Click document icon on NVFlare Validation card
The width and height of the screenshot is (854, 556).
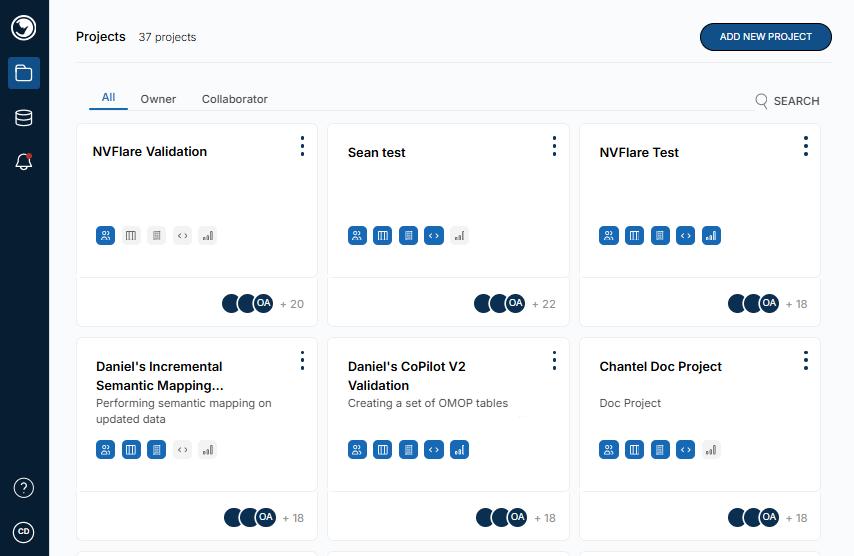pos(156,236)
